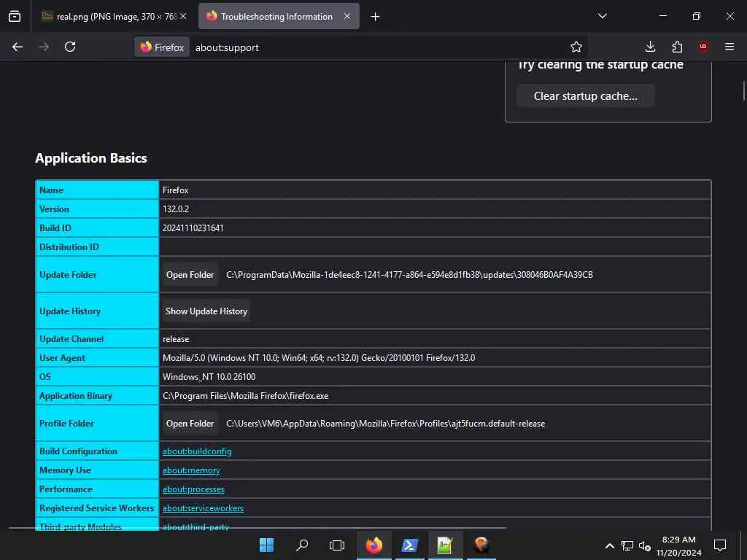Viewport: 747px width, 560px height.
Task: Click the Profile Folder path text
Action: (385, 424)
